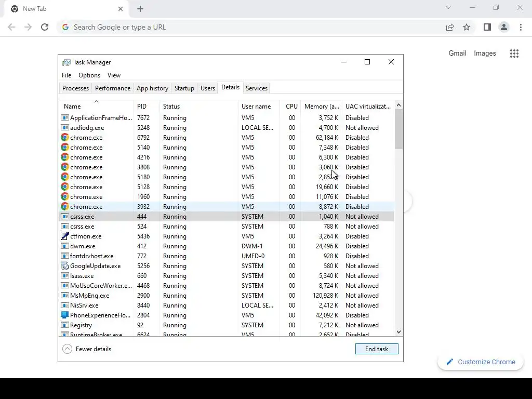Viewport: 532px width, 399px height.
Task: Switch to the Performance tab
Action: [x=113, y=88]
